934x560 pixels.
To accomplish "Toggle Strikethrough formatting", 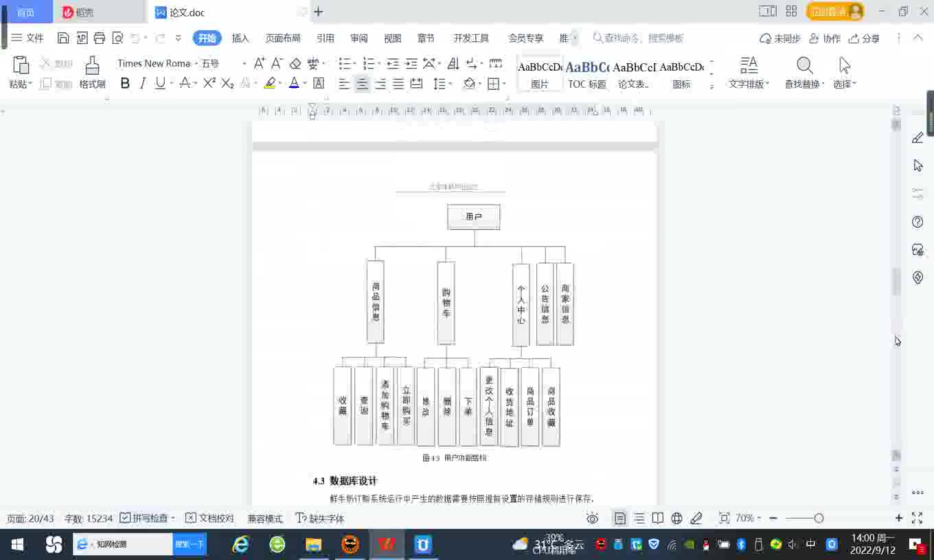I will tap(184, 83).
